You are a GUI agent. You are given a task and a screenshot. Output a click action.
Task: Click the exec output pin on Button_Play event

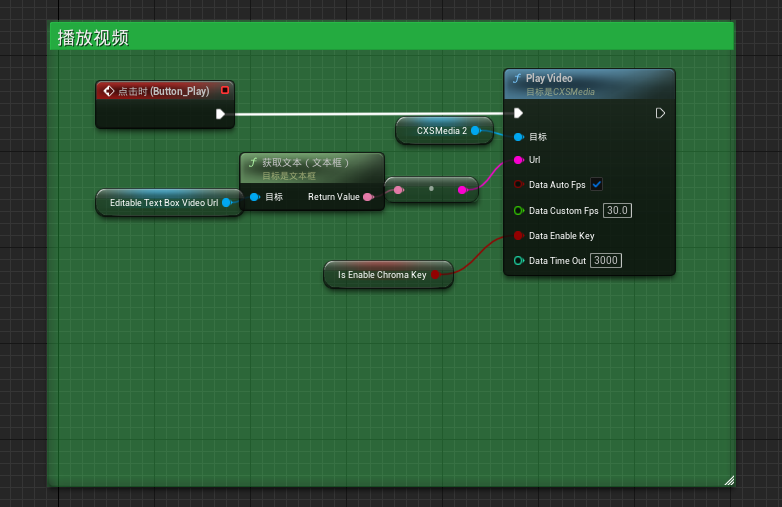click(220, 114)
